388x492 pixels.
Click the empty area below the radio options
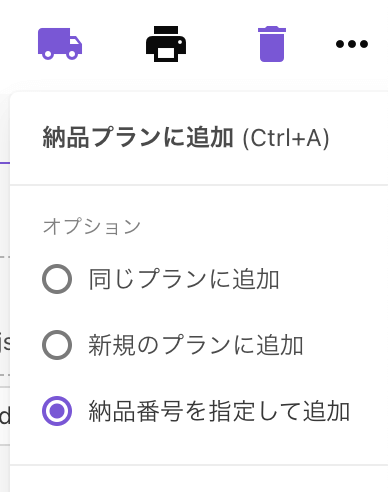point(199,448)
